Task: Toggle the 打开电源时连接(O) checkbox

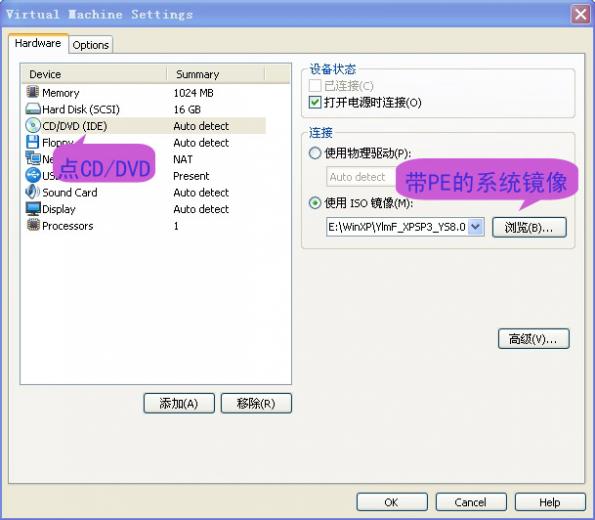Action: click(315, 102)
